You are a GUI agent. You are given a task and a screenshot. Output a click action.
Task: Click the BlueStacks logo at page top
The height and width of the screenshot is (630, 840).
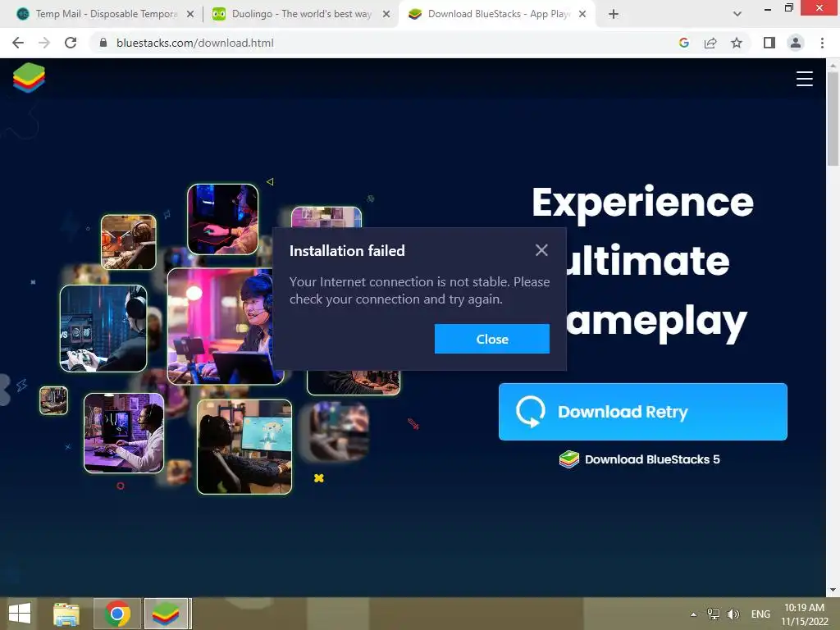coord(29,78)
